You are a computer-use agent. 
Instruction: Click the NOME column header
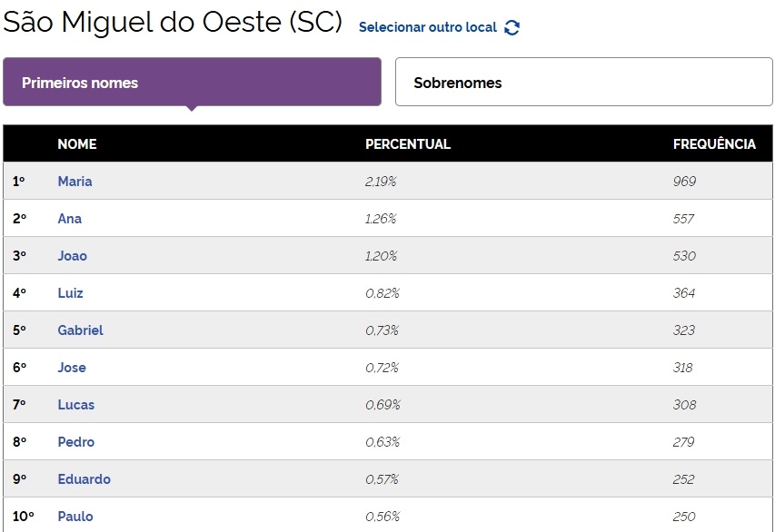(x=76, y=144)
